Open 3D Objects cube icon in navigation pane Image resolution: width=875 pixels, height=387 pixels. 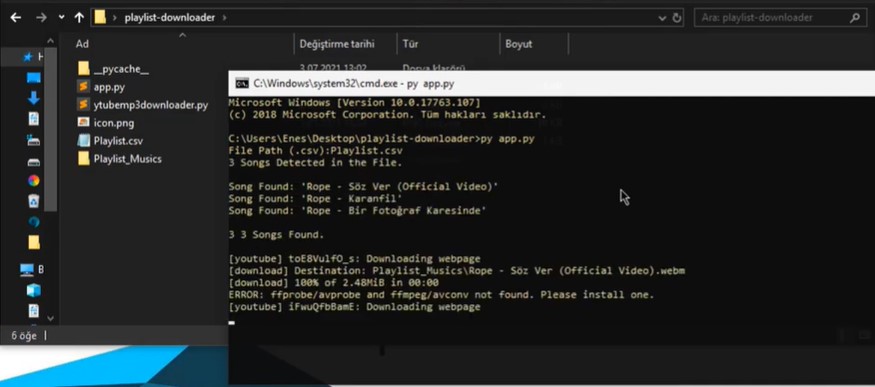[33, 291]
